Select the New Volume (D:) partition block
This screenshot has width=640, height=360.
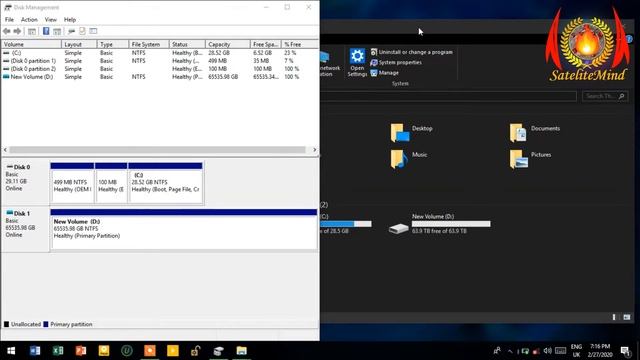(184, 229)
